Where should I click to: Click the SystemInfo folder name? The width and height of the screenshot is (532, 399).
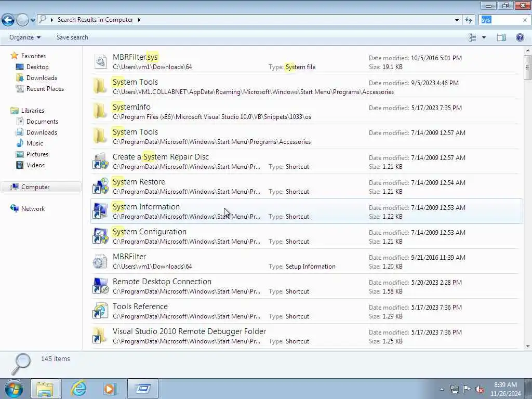click(131, 107)
